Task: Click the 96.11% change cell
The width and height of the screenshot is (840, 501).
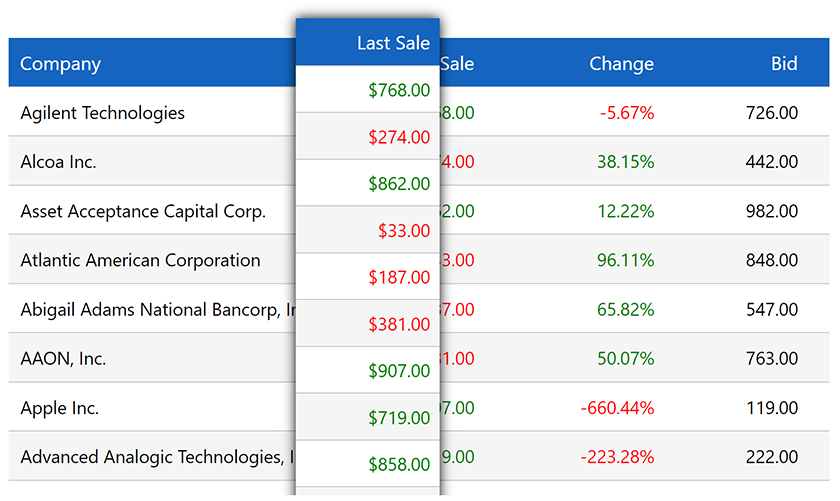Action: point(625,261)
